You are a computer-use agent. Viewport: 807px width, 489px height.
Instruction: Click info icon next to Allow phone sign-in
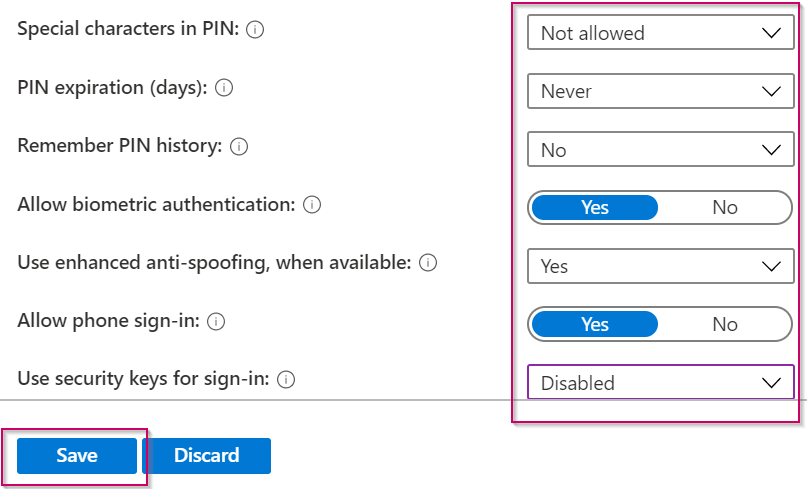point(216,322)
